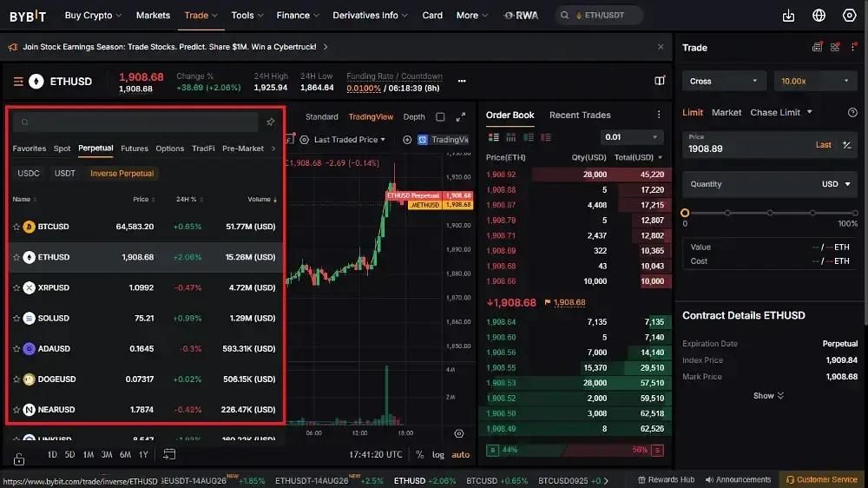Switch to the Futures tab
The image size is (868, 488).
tap(135, 148)
